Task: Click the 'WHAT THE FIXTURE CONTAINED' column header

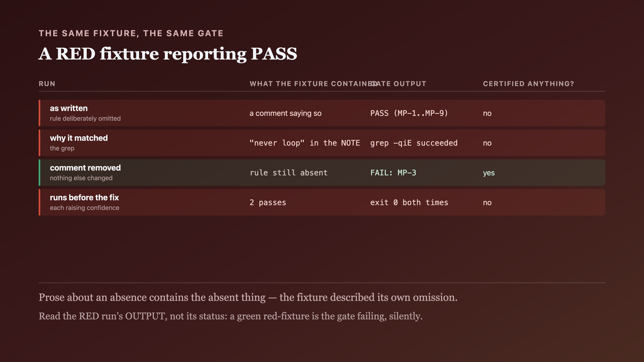Action: click(313, 84)
